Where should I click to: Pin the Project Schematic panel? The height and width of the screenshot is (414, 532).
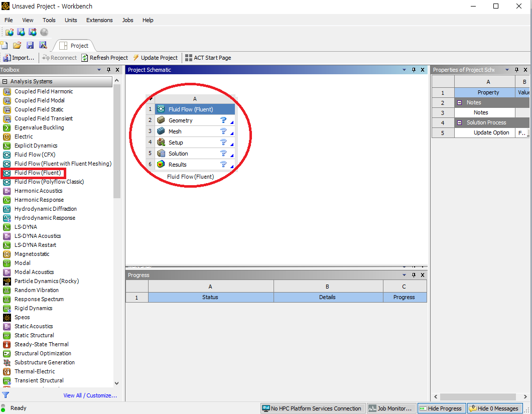pyautogui.click(x=414, y=70)
